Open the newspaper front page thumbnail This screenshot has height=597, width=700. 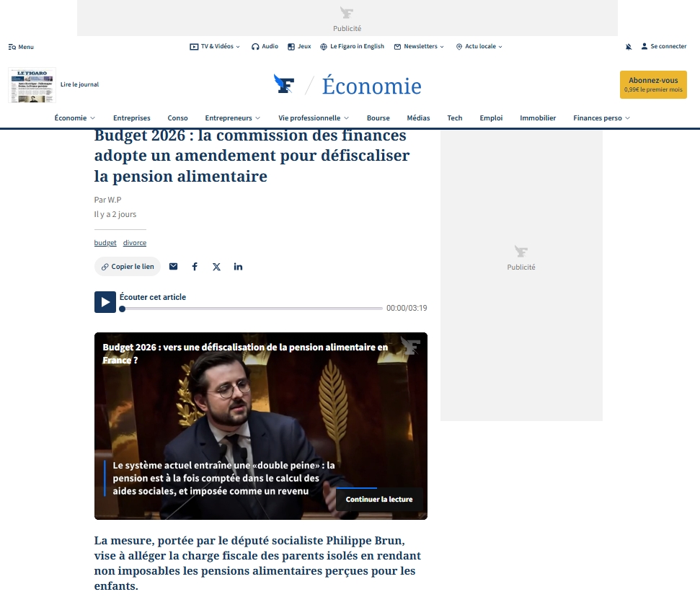pos(32,85)
